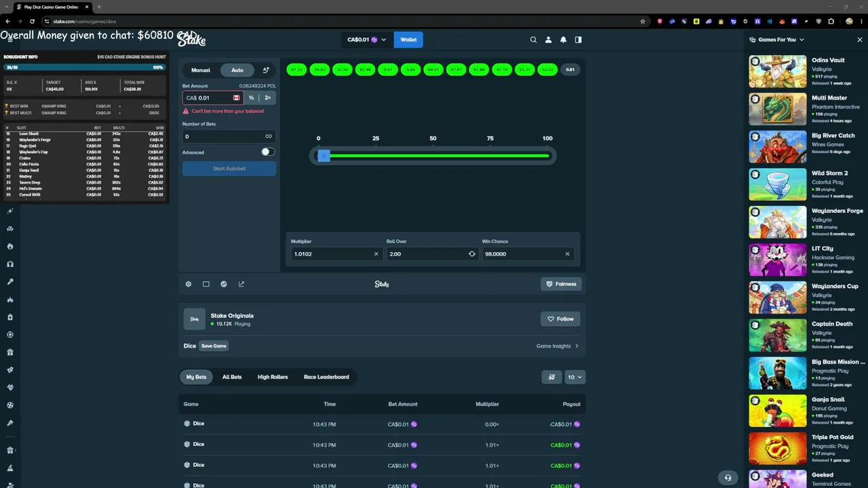Open the 10 rows per page dropdown
Image resolution: width=868 pixels, height=488 pixels.
click(575, 377)
